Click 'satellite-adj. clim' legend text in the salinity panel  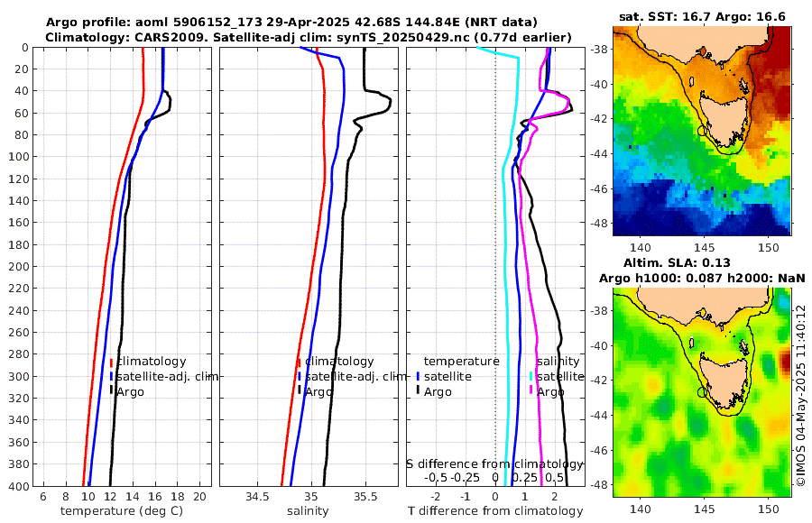point(355,376)
